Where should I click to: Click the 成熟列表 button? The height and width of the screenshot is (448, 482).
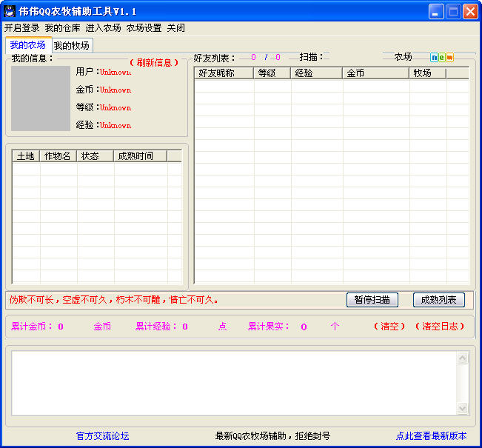438,299
